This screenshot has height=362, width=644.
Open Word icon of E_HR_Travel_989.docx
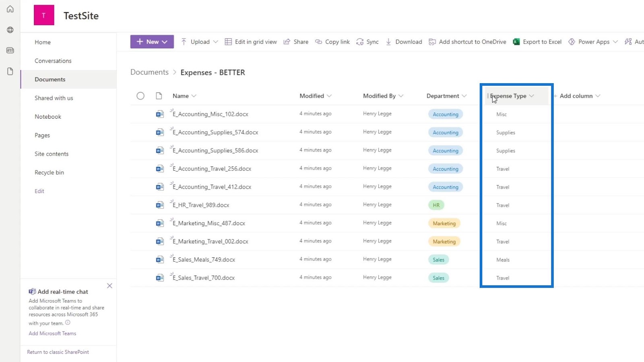(160, 205)
